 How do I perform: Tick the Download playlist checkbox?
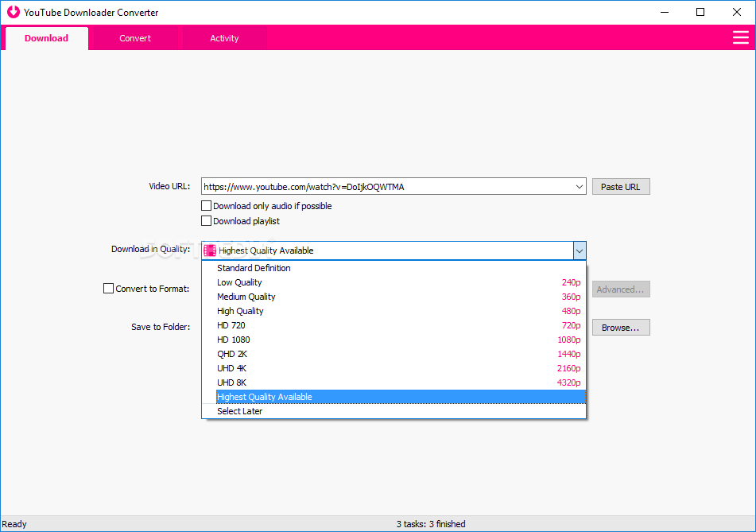tap(207, 221)
